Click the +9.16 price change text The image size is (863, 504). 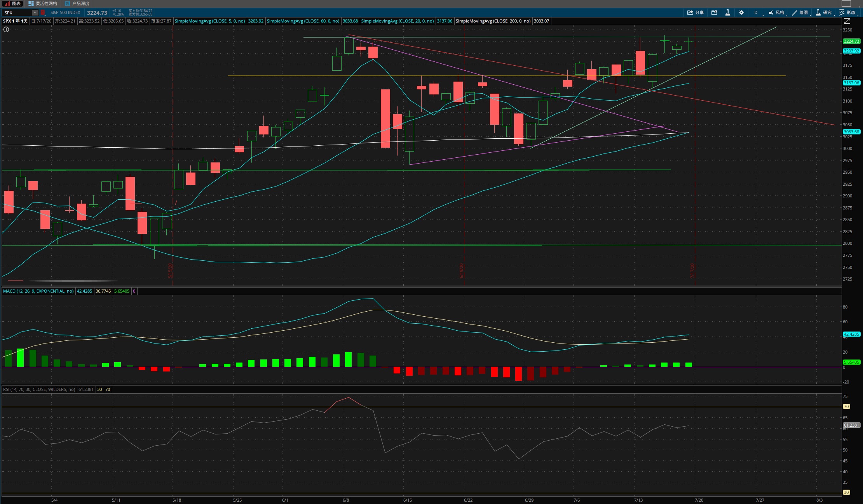coord(117,11)
